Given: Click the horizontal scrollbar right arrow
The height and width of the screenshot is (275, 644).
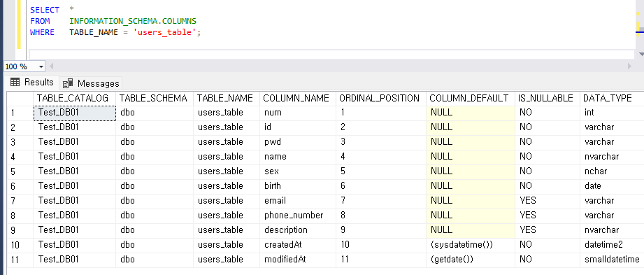Looking at the screenshot, I should click(x=629, y=66).
